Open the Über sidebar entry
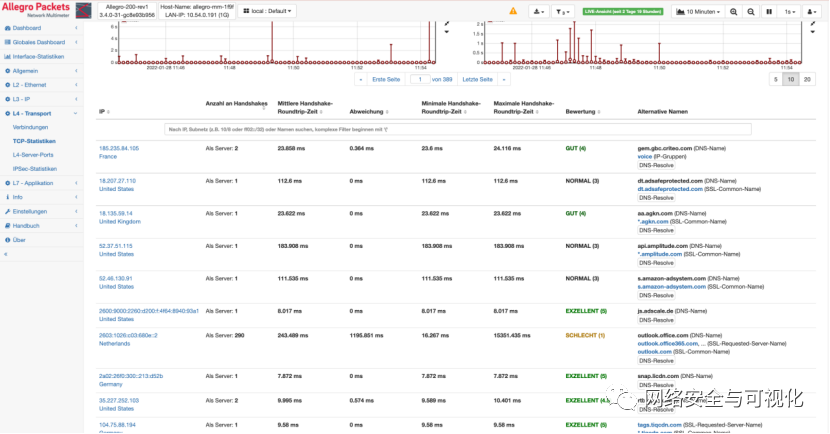Viewport: 830px width, 434px height. pyautogui.click(x=19, y=240)
